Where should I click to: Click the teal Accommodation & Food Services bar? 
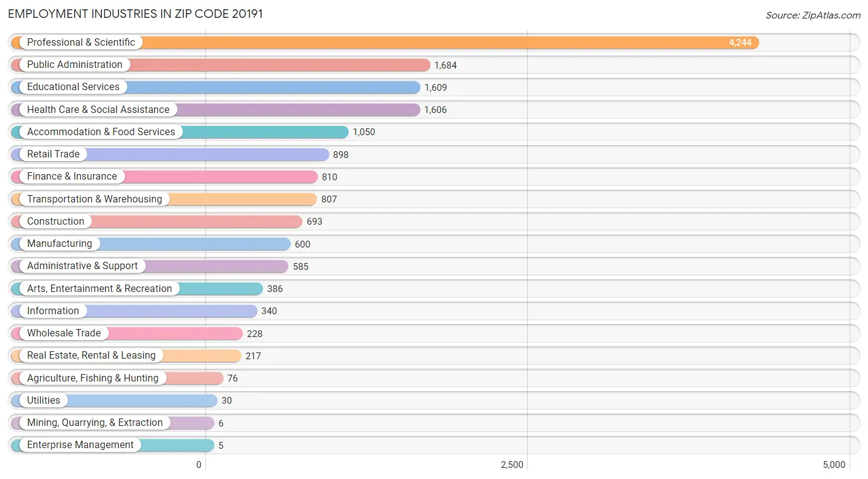click(x=180, y=132)
